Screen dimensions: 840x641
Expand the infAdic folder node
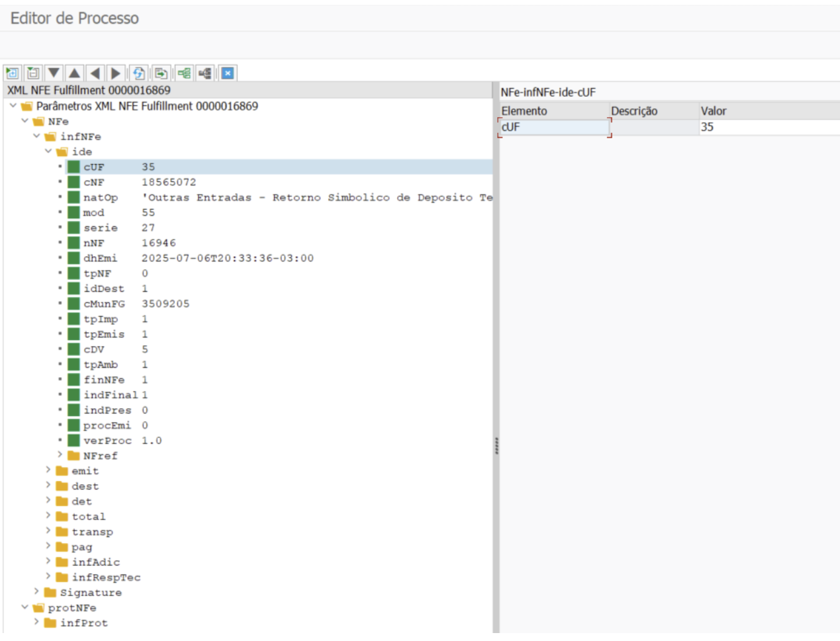48,562
